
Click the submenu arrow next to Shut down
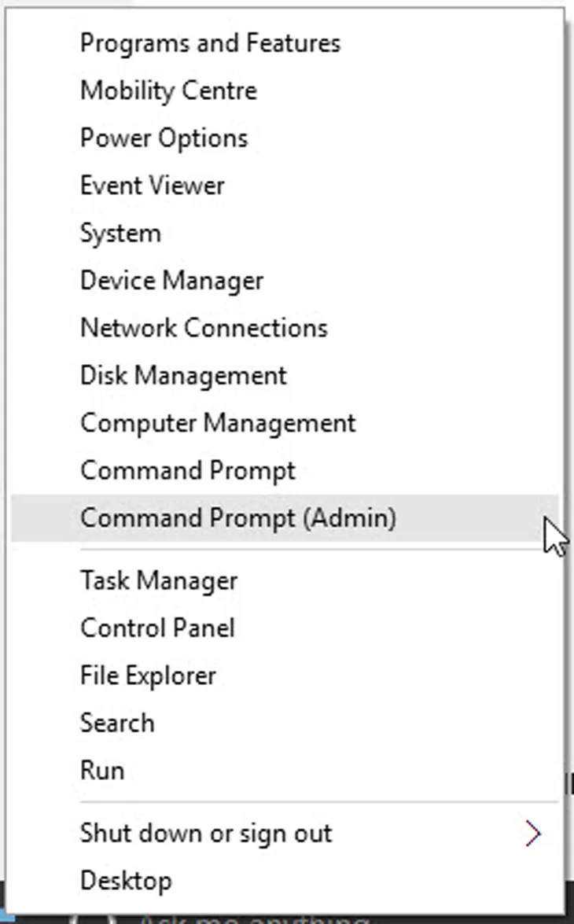pyautogui.click(x=534, y=833)
